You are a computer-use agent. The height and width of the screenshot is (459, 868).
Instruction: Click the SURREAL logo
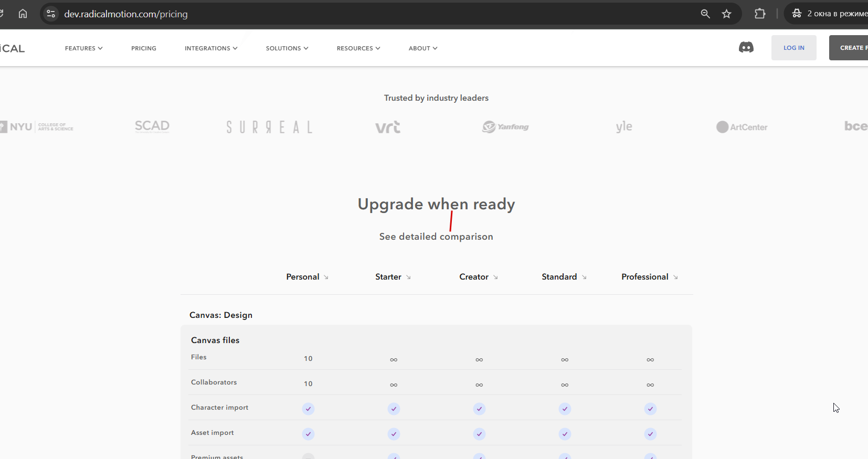point(269,127)
